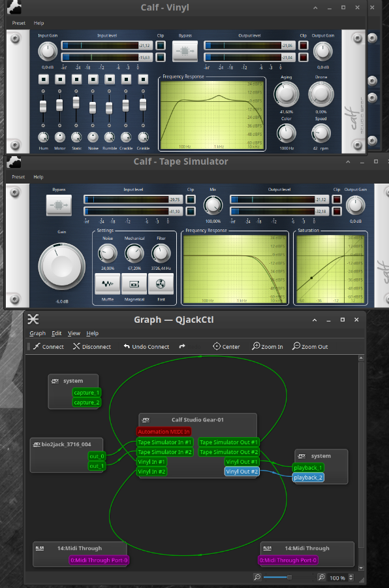Open the Graph menu in QjackCtl
The image size is (389, 588).
37,333
